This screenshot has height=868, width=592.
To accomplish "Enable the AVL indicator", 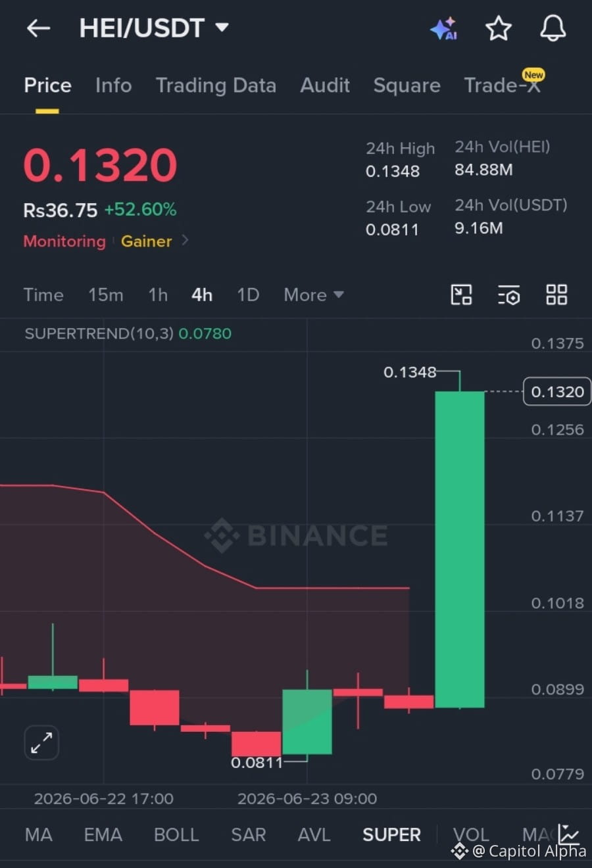I will [x=314, y=835].
